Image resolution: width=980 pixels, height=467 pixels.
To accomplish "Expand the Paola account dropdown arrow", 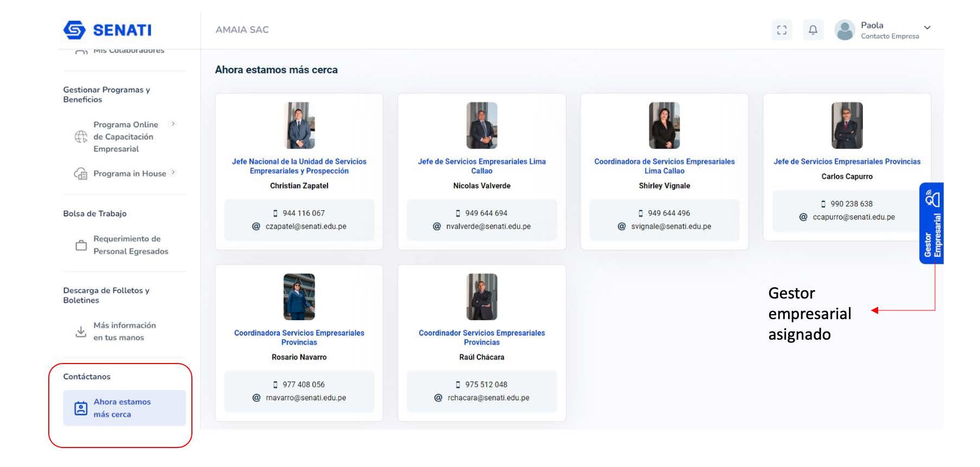I will [927, 28].
